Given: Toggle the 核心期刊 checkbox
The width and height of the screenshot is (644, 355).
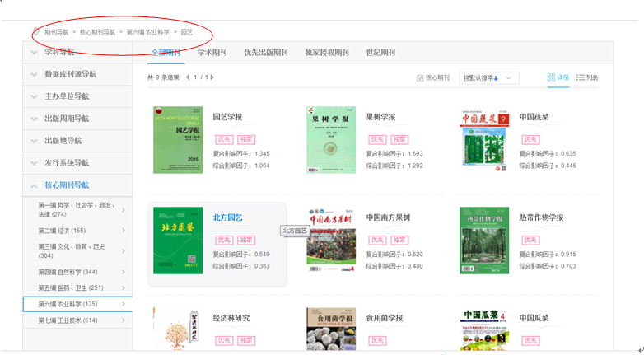Looking at the screenshot, I should point(420,77).
